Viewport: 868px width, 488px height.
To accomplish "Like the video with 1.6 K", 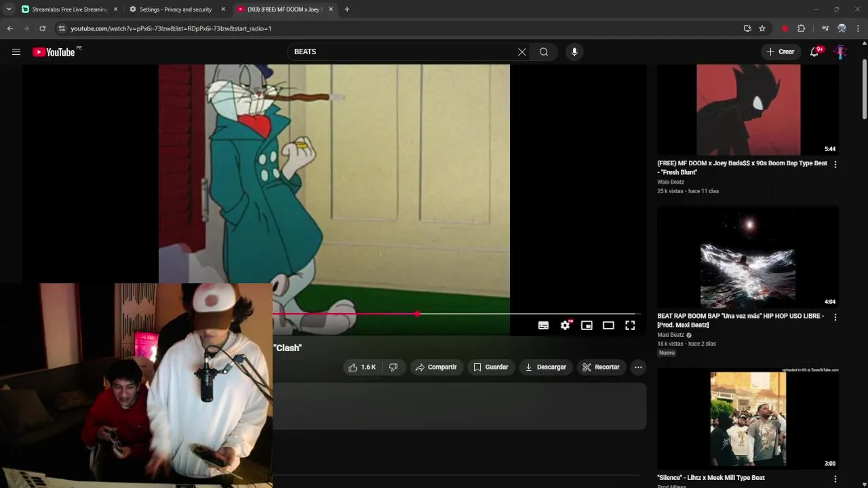I will point(362,367).
